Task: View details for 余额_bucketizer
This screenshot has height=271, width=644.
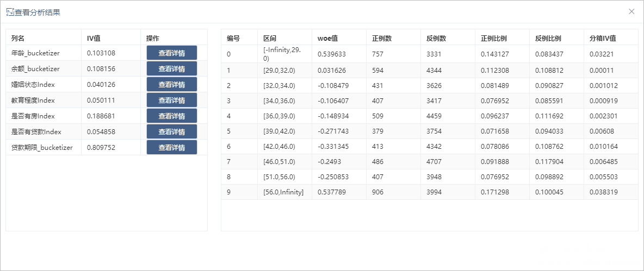Action: coord(172,68)
